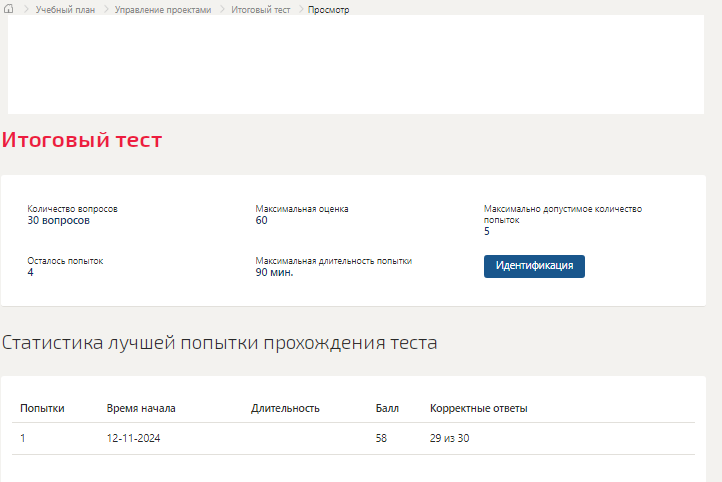Image resolution: width=722 pixels, height=482 pixels.
Task: Click the chevron right after the home icon
Action: 25,9
